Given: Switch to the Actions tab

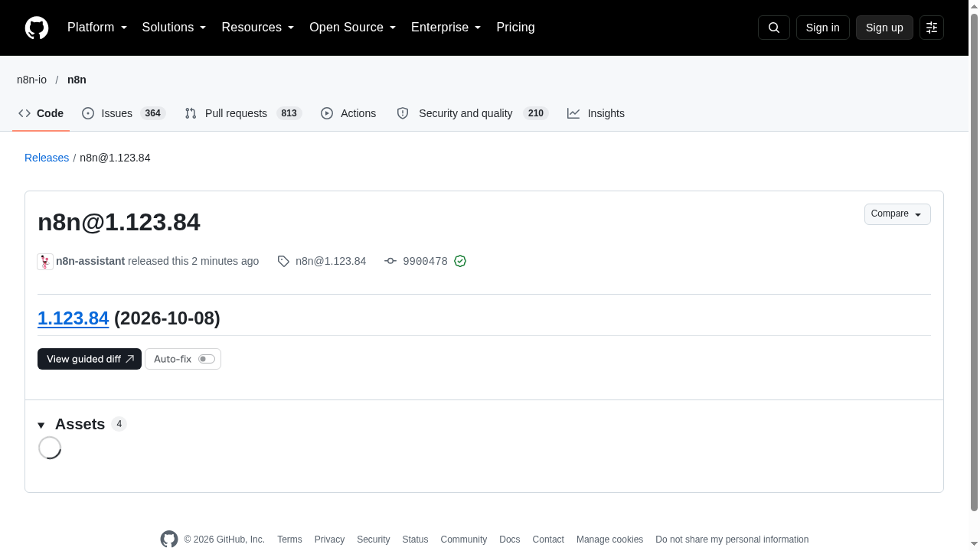Looking at the screenshot, I should pyautogui.click(x=348, y=113).
